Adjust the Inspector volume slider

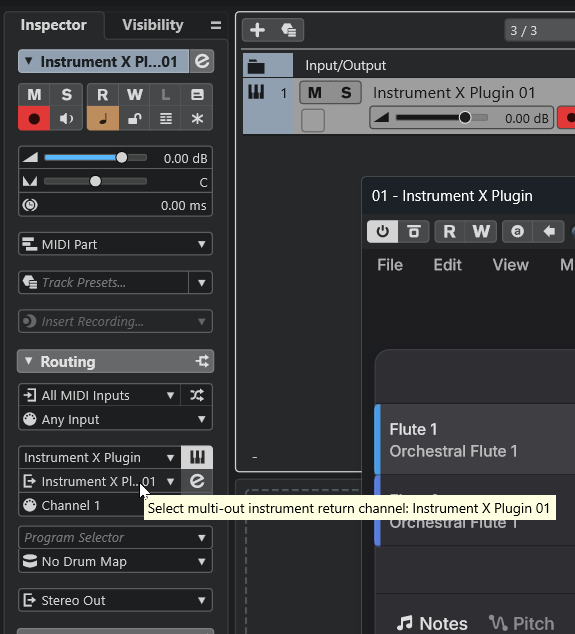[x=95, y=158]
